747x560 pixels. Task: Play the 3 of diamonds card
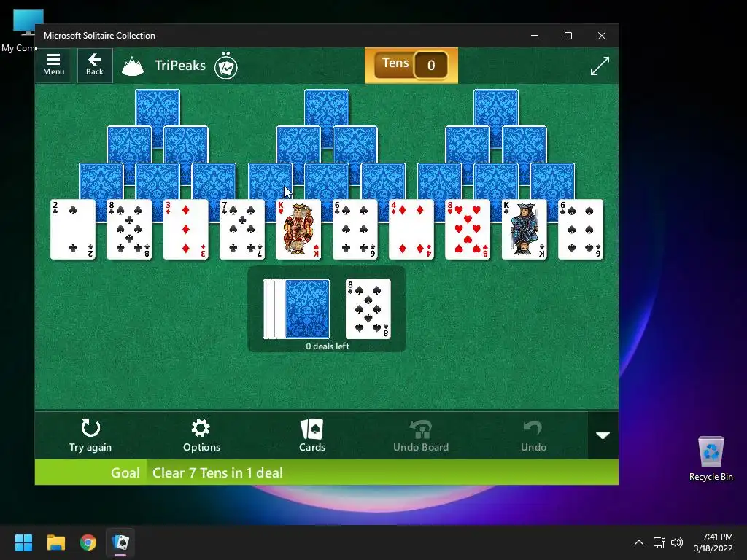(x=186, y=230)
